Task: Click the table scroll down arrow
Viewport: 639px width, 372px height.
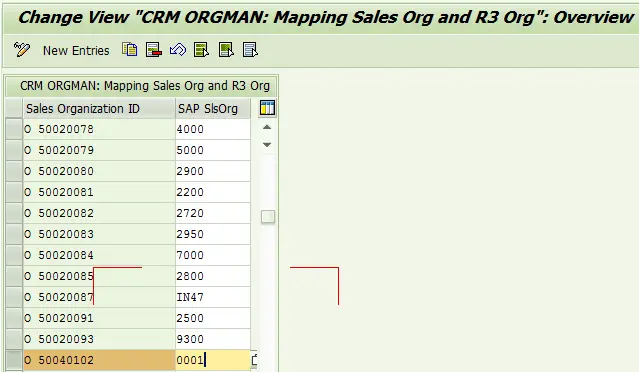Action: click(x=267, y=145)
